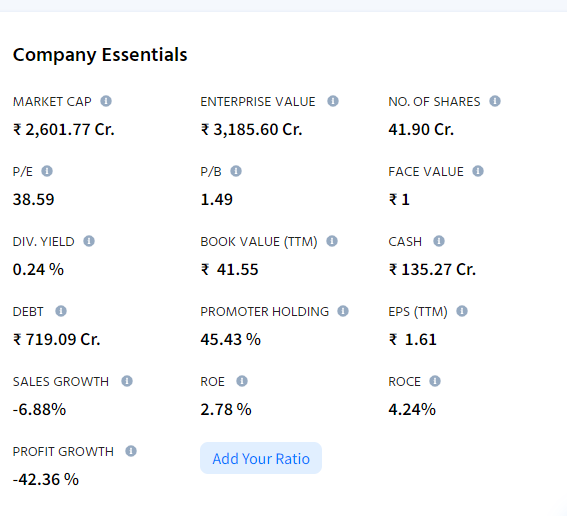Click the shares count 41.90 Cr.
567x516 pixels.
click(421, 130)
